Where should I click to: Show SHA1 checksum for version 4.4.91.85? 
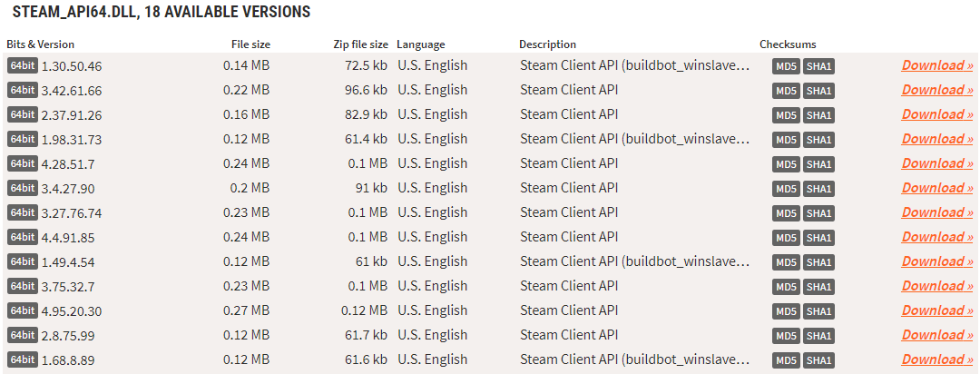(x=818, y=238)
